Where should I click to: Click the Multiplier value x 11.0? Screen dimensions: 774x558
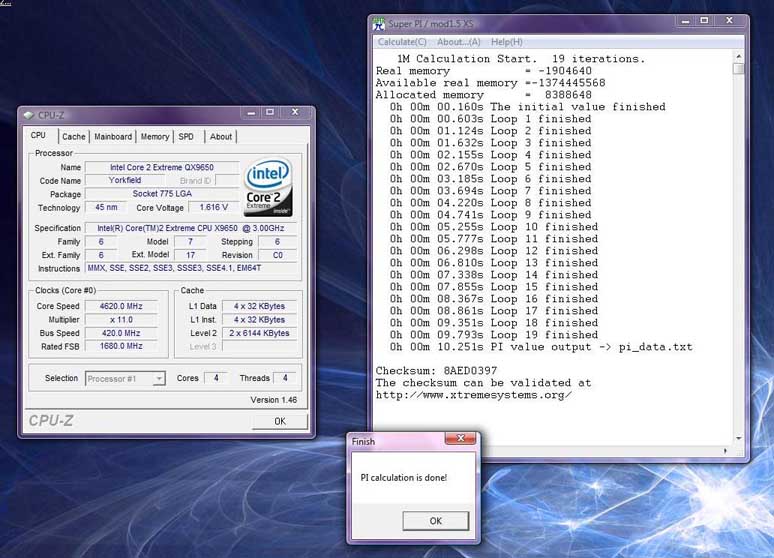tap(121, 319)
